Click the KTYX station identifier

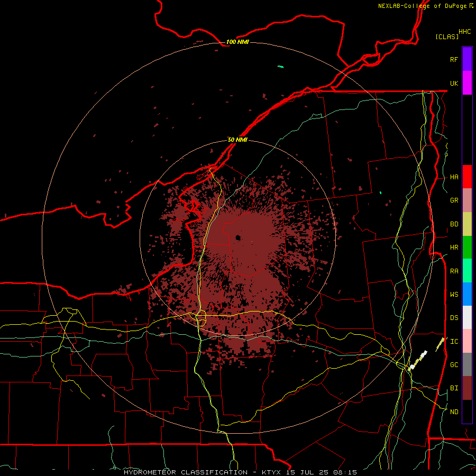[x=272, y=472]
